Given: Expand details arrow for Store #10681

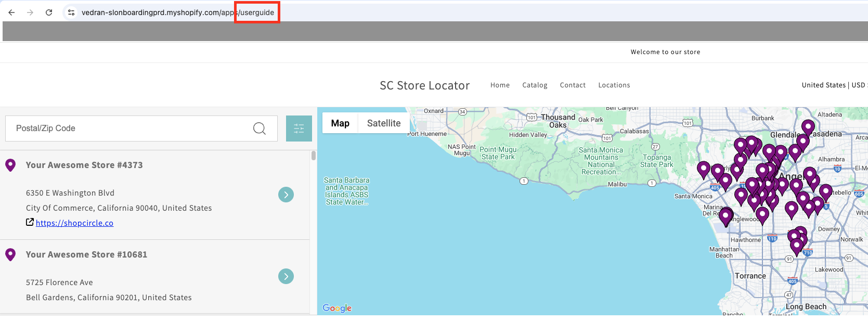Looking at the screenshot, I should point(286,276).
